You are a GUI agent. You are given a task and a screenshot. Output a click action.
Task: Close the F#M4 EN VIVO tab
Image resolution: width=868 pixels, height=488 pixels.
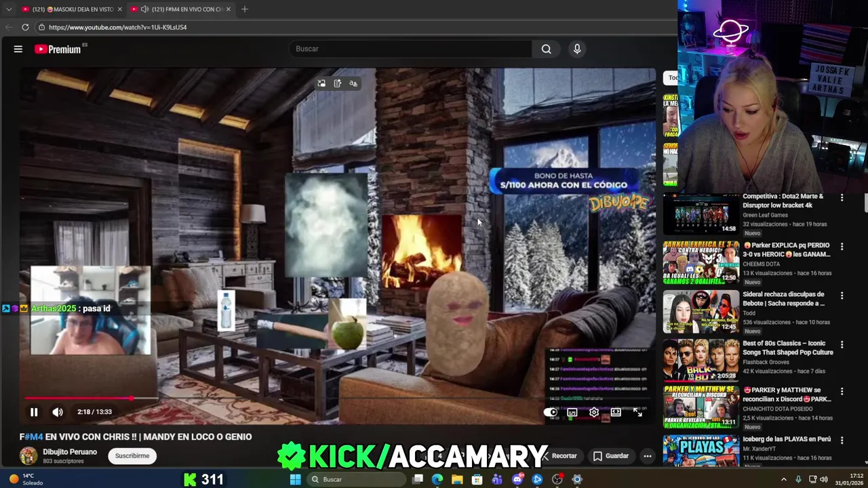coord(228,9)
